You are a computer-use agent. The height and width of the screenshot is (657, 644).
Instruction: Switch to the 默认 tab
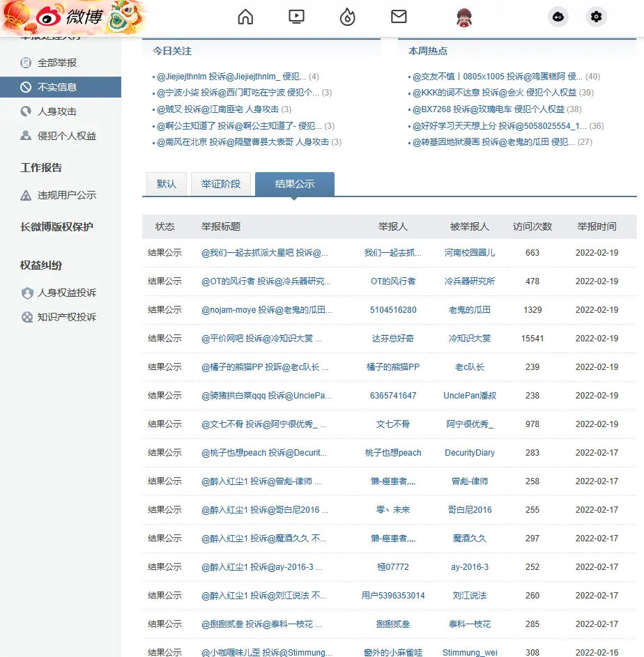(x=167, y=184)
